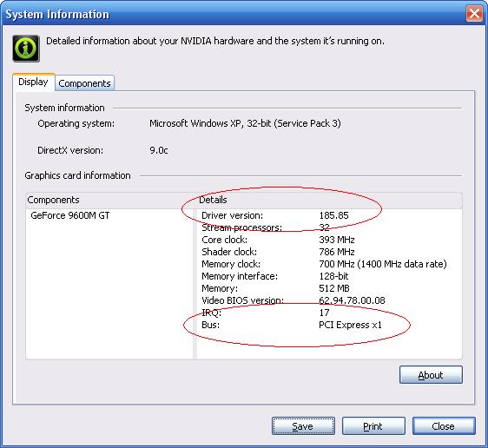The image size is (488, 448).
Task: Select the 'Memory clock:' label
Action: (231, 264)
